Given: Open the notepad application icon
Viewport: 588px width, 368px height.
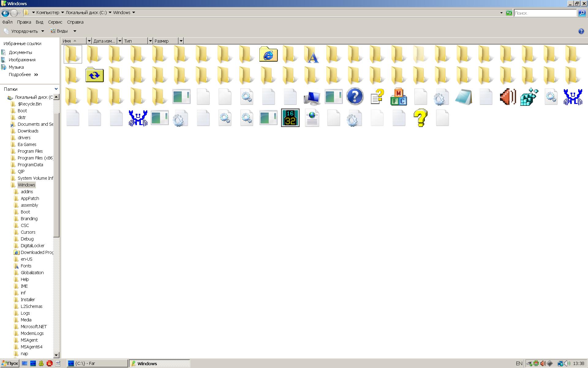Looking at the screenshot, I should (464, 97).
